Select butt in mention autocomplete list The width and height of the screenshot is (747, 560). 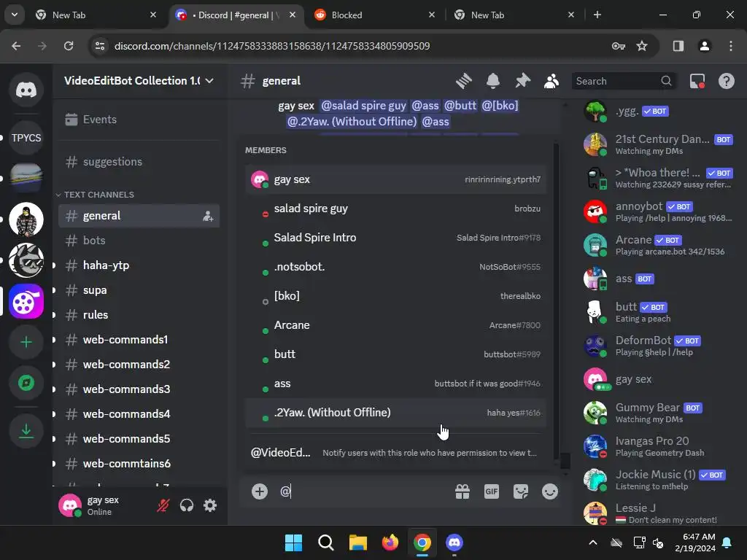click(395, 354)
